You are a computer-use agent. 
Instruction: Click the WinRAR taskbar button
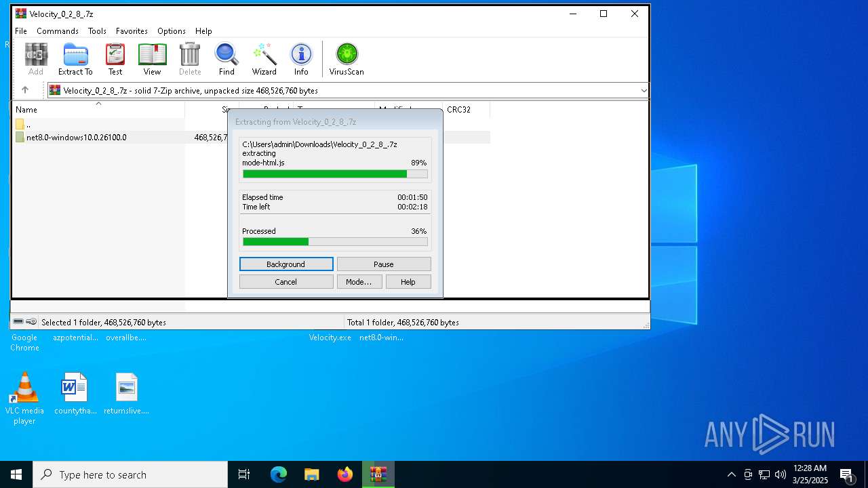[378, 474]
